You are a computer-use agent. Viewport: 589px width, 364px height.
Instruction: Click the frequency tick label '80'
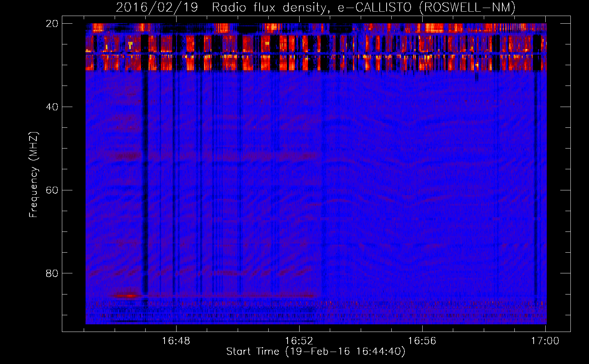pos(52,273)
